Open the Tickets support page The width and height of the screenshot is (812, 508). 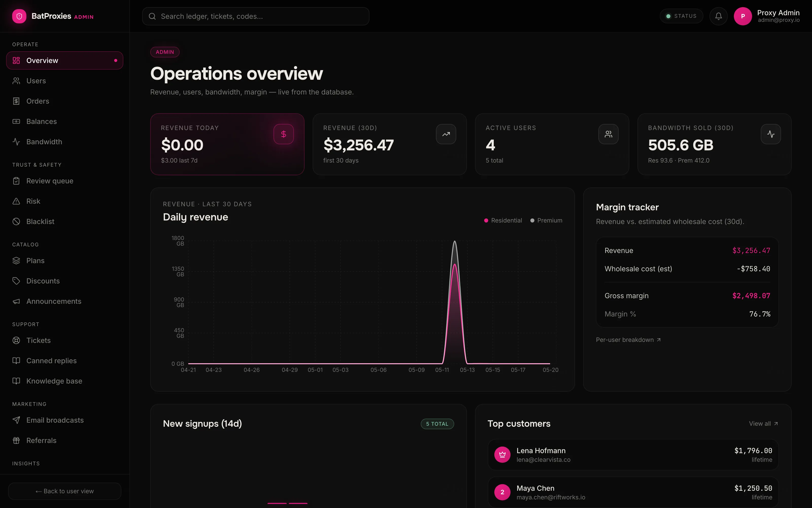pyautogui.click(x=64, y=340)
